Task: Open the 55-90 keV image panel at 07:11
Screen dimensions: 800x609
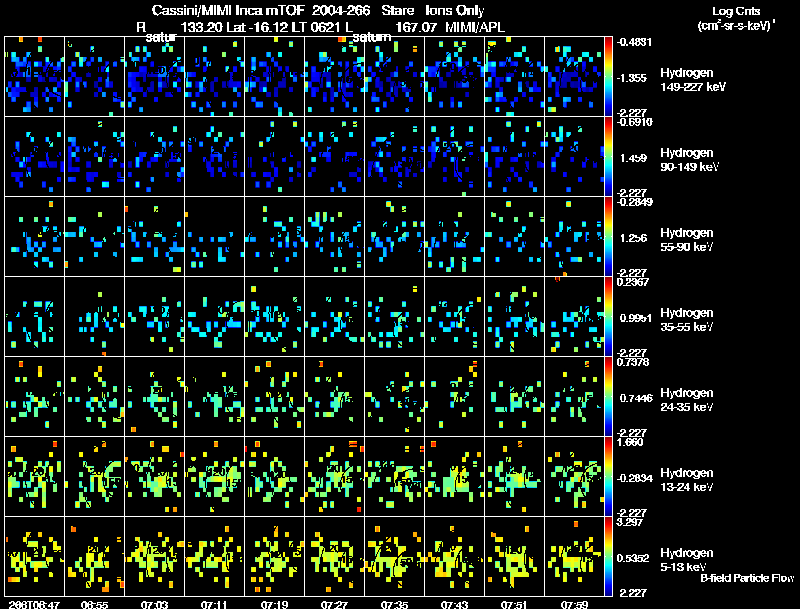Action: pyautogui.click(x=214, y=237)
